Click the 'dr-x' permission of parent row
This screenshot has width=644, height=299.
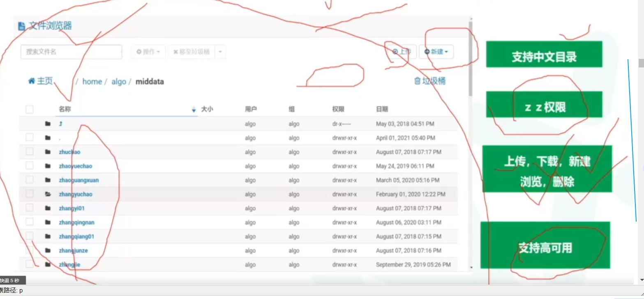pyautogui.click(x=342, y=124)
